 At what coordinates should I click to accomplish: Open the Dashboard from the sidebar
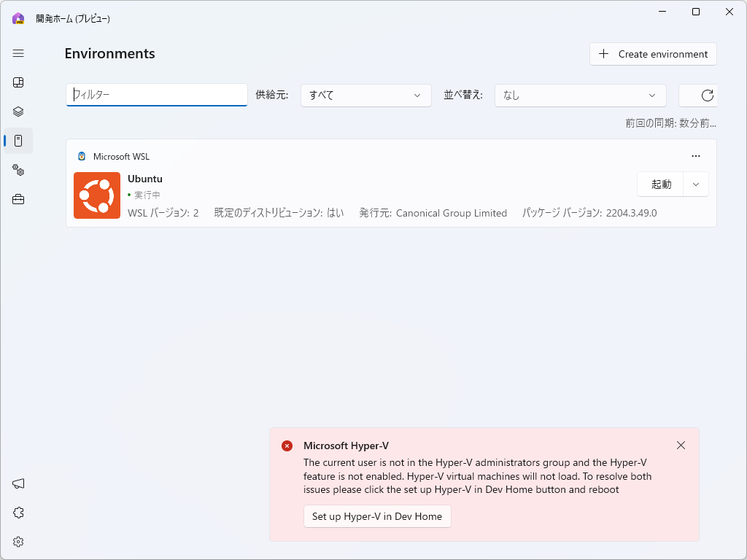pyautogui.click(x=18, y=82)
